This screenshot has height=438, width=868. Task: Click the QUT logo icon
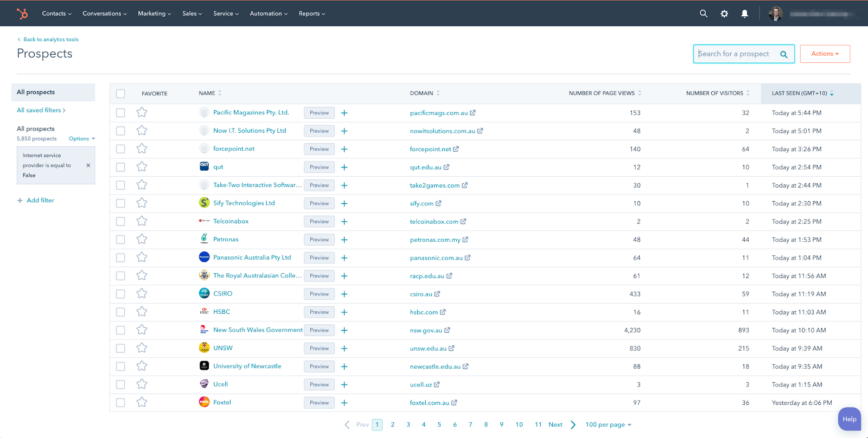(204, 166)
